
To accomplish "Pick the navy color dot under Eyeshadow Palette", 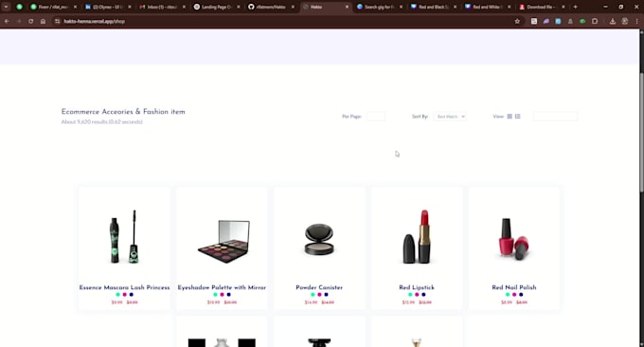I will point(229,294).
